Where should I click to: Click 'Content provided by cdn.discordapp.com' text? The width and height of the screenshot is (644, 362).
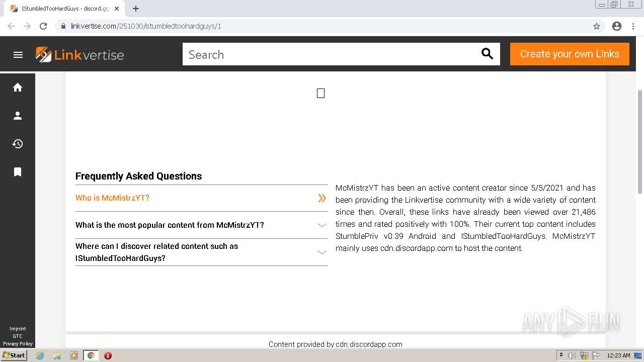(x=336, y=344)
